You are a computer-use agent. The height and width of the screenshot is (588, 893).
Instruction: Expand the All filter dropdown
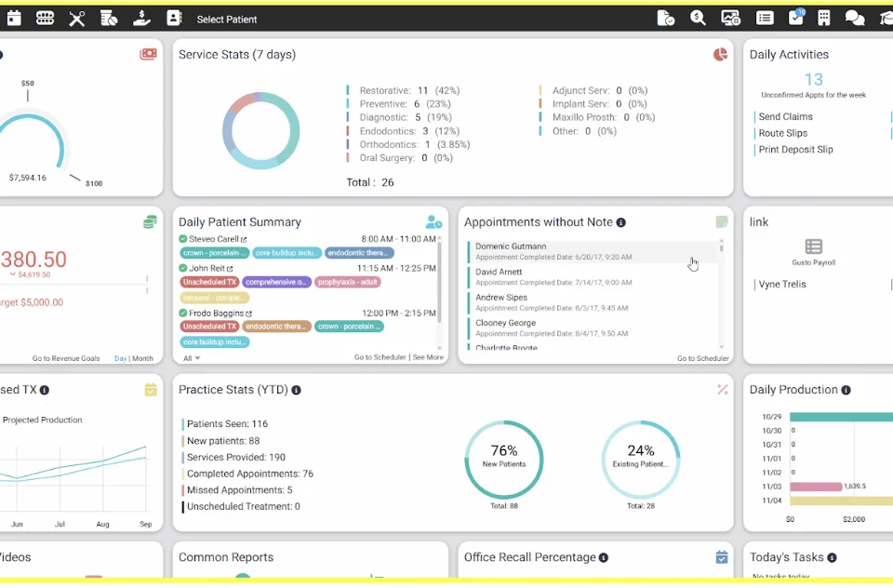[192, 358]
